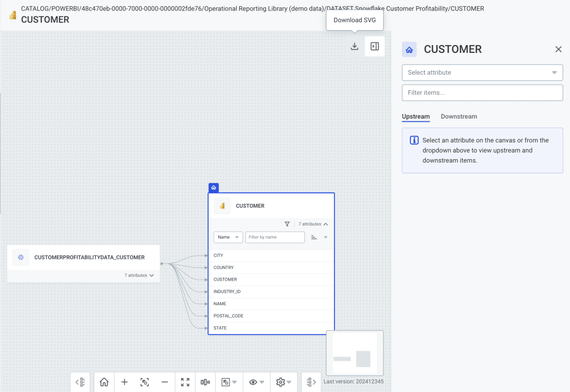Image resolution: width=570 pixels, height=392 pixels.
Task: Click the compare/alignment icon in the bottom toolbar
Action: point(205,382)
